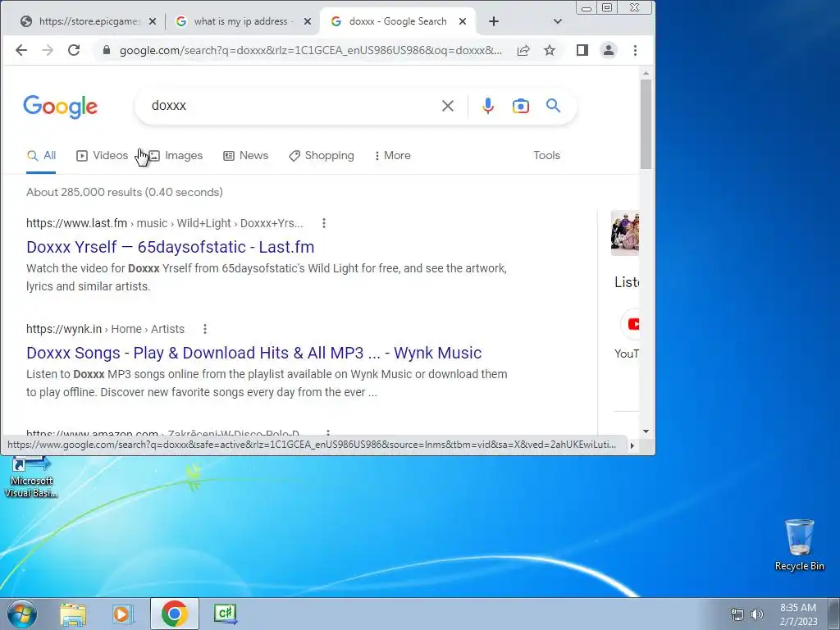Open the Recycle Bin on desktop
Image resolution: width=840 pixels, height=630 pixels.
[799, 545]
